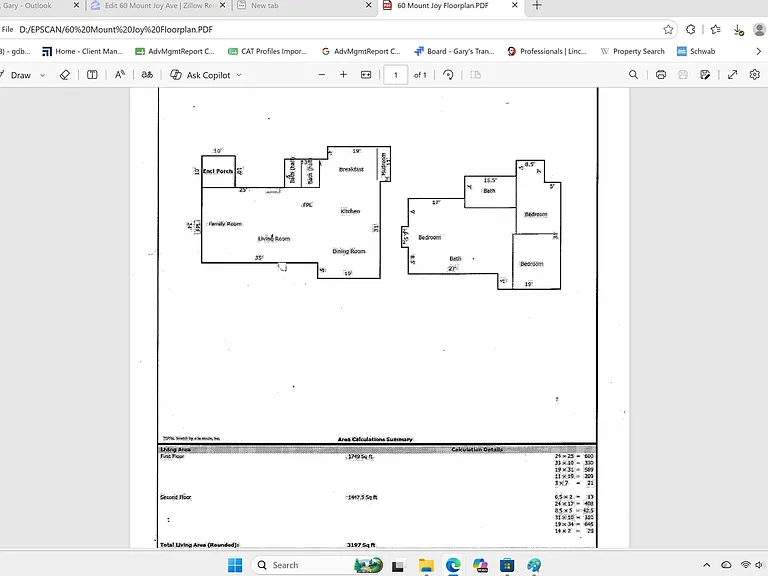Click the Ask Copilot button
The height and width of the screenshot is (576, 768).
pyautogui.click(x=200, y=75)
